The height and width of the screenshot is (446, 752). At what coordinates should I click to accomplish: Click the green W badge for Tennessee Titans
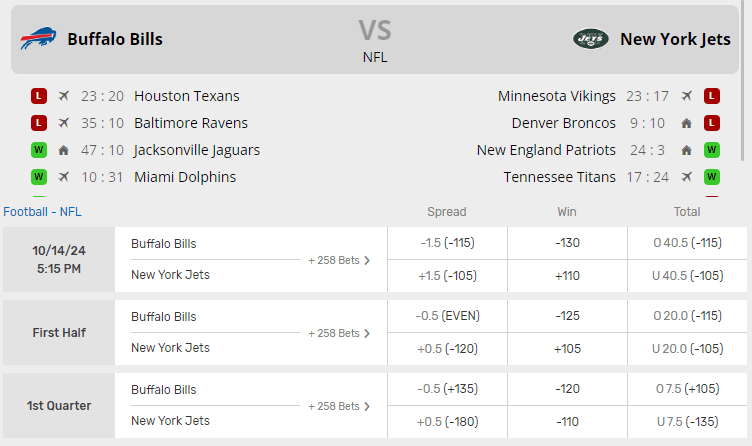point(712,177)
